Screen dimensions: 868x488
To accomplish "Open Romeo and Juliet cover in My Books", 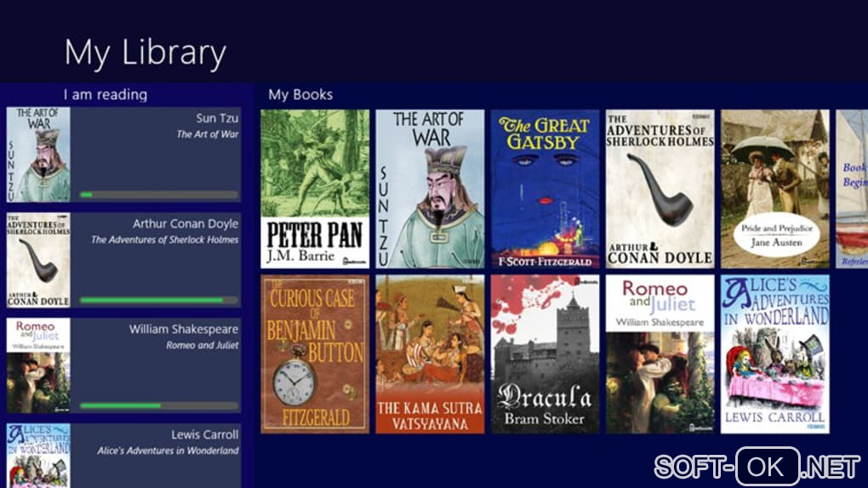I will pyautogui.click(x=660, y=355).
